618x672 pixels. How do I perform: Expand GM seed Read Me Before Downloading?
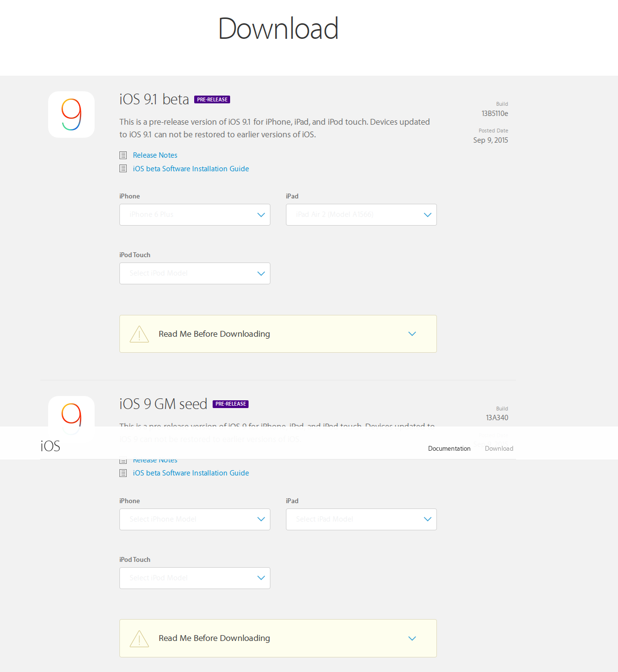click(x=278, y=638)
